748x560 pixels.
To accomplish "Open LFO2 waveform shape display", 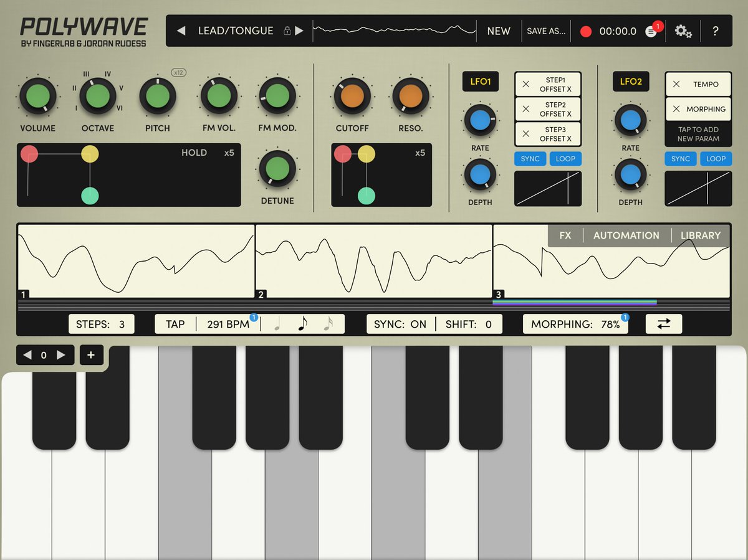I will pyautogui.click(x=698, y=189).
